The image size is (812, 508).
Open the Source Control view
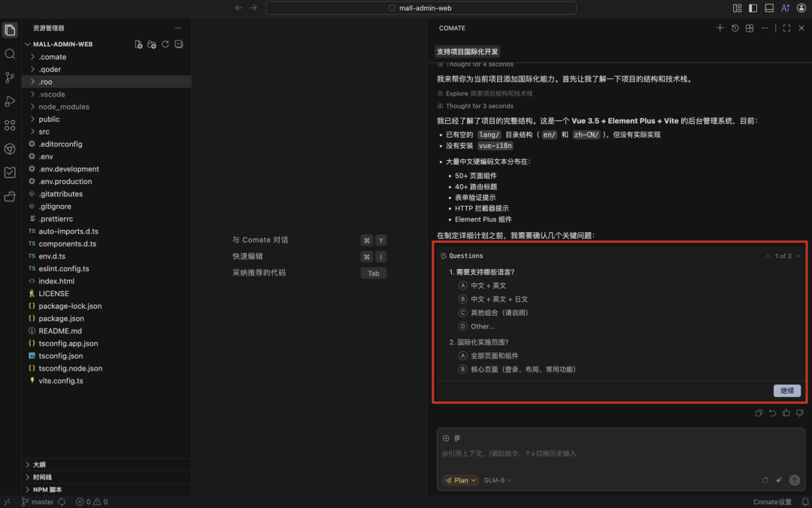coord(10,77)
